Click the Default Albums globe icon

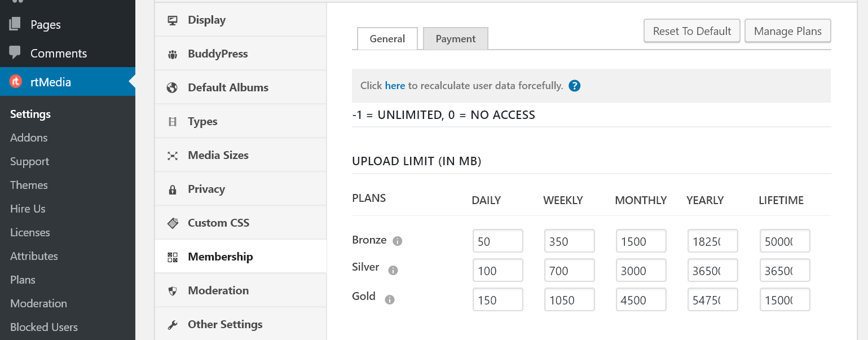(172, 87)
